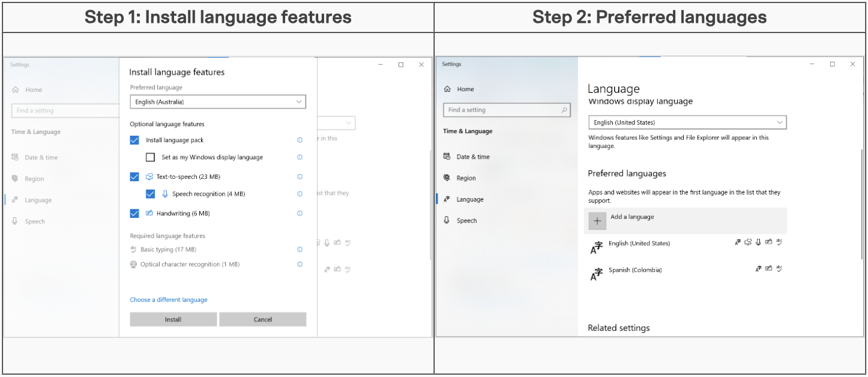Viewport: 868px width, 377px height.
Task: Click the Choose a different language link
Action: tap(169, 300)
